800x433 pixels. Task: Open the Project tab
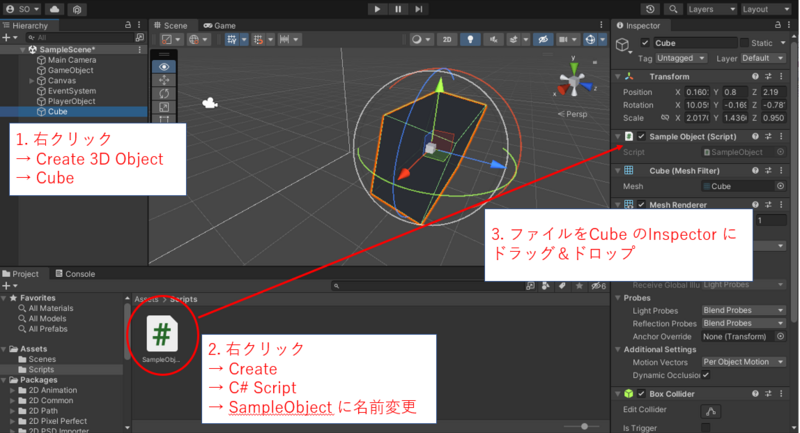[20, 274]
